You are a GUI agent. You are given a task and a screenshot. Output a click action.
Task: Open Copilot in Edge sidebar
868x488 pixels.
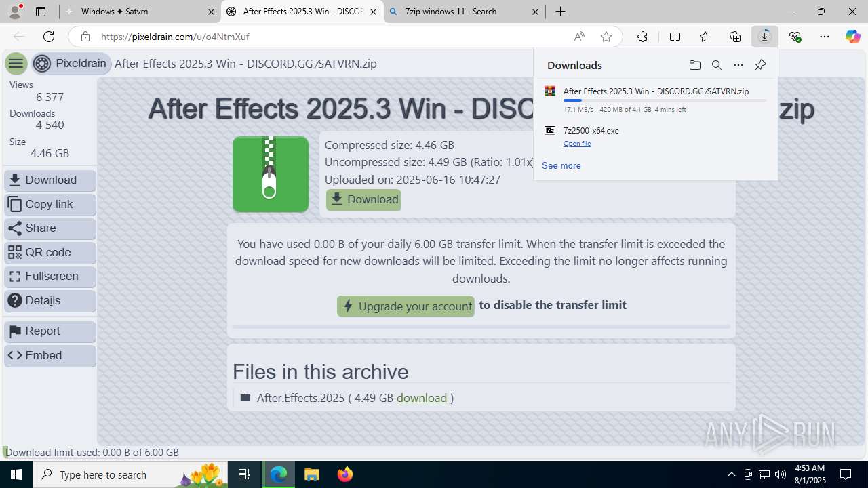coord(853,37)
